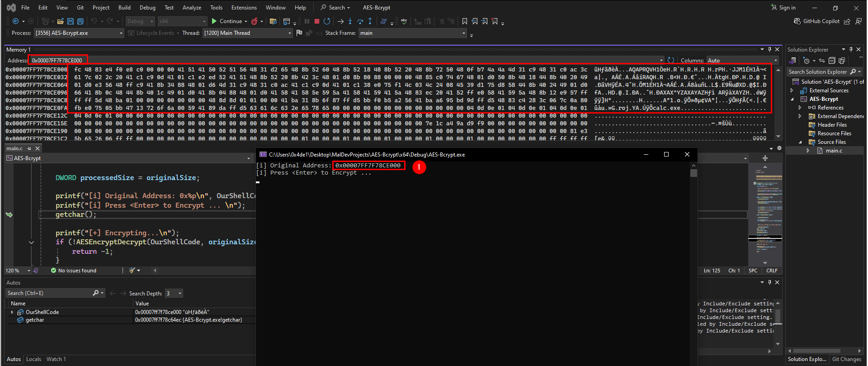Viewport: 868px width, 366px height.
Task: Collapse all in Solution Explorer
Action: point(832,61)
